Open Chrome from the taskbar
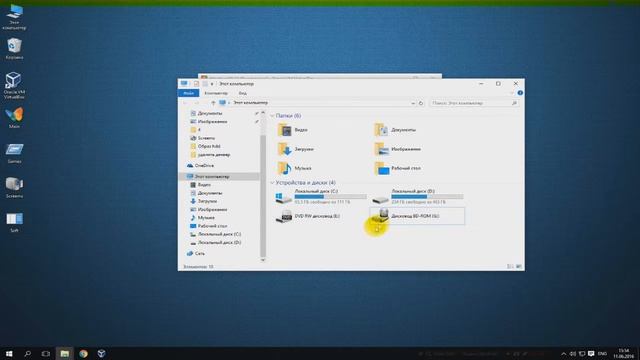 click(x=83, y=353)
